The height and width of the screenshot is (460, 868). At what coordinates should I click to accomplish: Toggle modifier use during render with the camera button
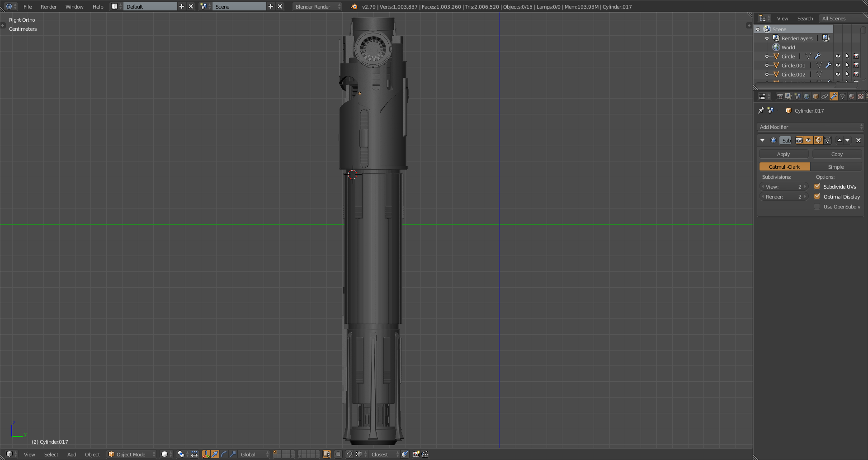tap(799, 140)
